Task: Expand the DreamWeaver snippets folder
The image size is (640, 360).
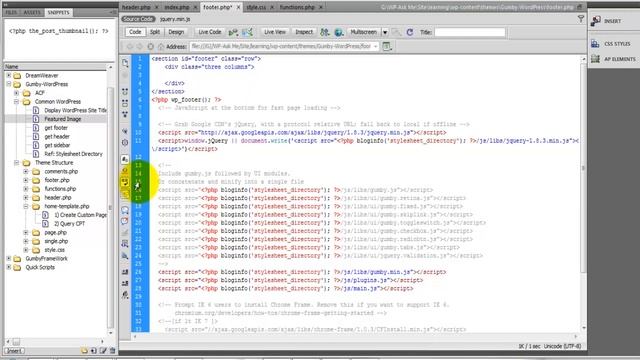Action: pyautogui.click(x=9, y=76)
